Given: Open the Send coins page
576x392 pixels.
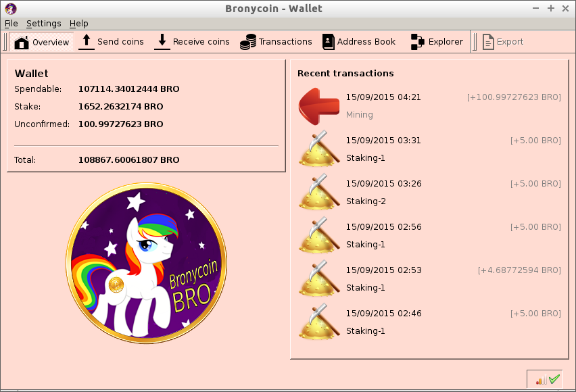Looking at the screenshot, I should click(x=112, y=42).
